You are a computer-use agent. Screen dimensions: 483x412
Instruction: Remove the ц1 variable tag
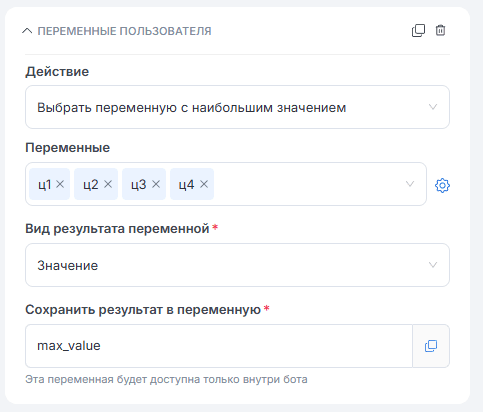[60, 184]
